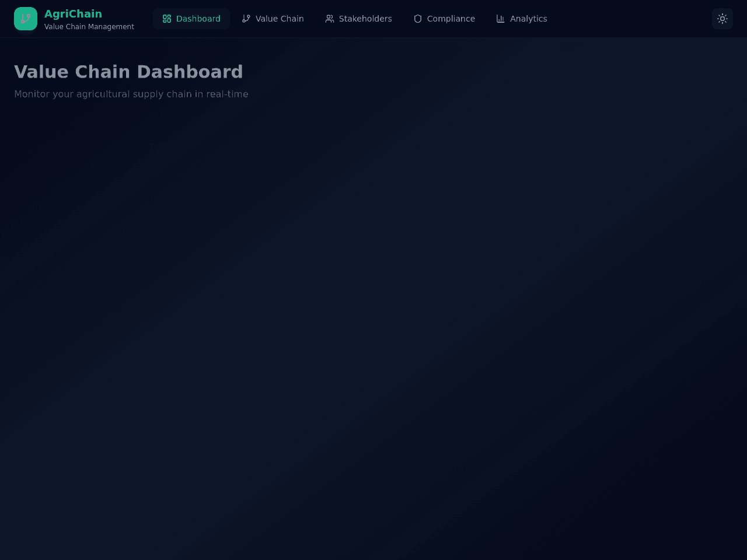Click the 'Value Chain Management' tagline
Viewport: 747px width, 560px height.
click(89, 27)
